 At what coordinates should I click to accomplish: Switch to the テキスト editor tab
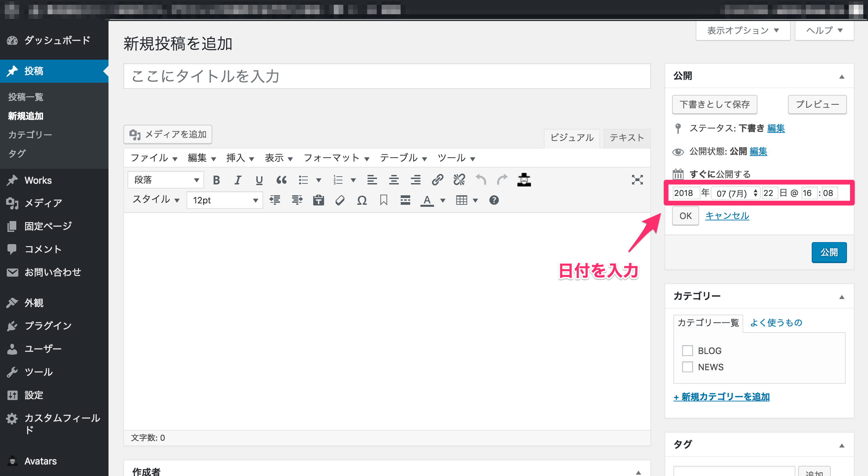coord(626,138)
